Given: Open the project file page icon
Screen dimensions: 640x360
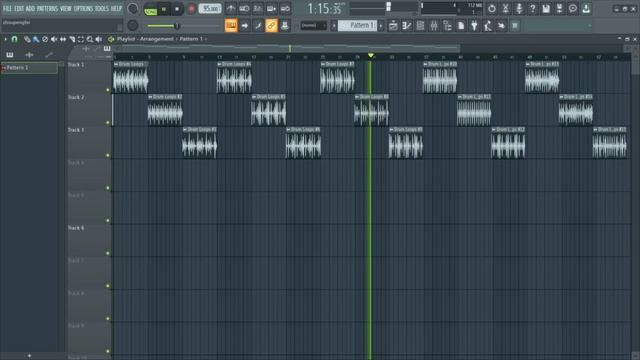Looking at the screenshot, I should [x=461, y=26].
